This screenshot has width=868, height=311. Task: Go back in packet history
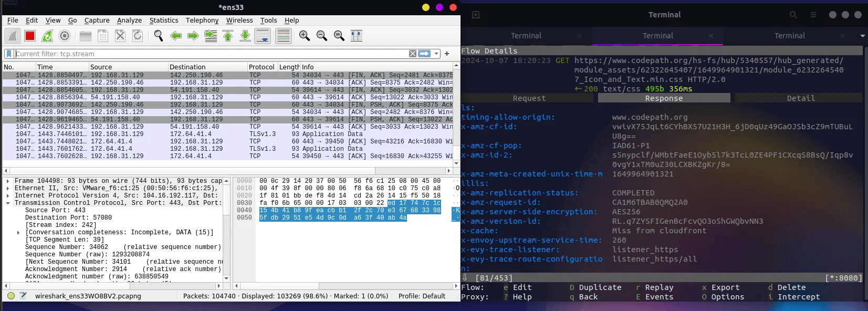176,36
